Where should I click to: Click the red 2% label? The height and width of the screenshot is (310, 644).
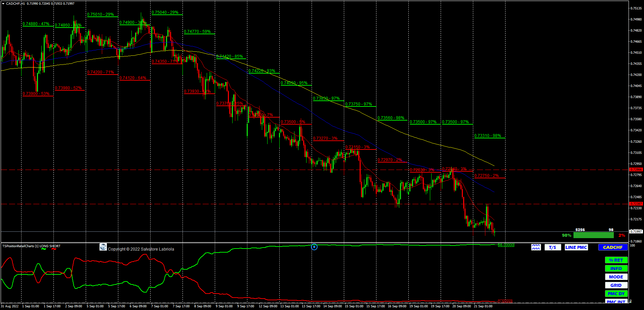coord(622,235)
